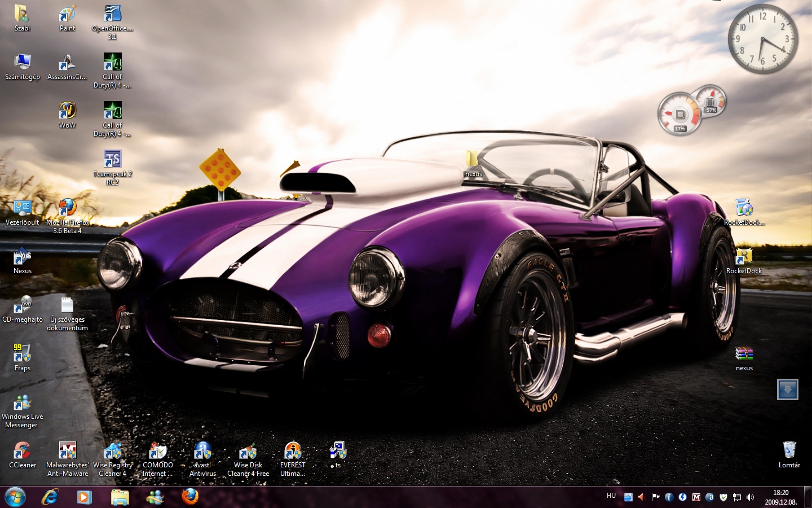This screenshot has width=812, height=508.
Task: Select the COMODO Internet desktop shortcut
Action: coord(157,459)
